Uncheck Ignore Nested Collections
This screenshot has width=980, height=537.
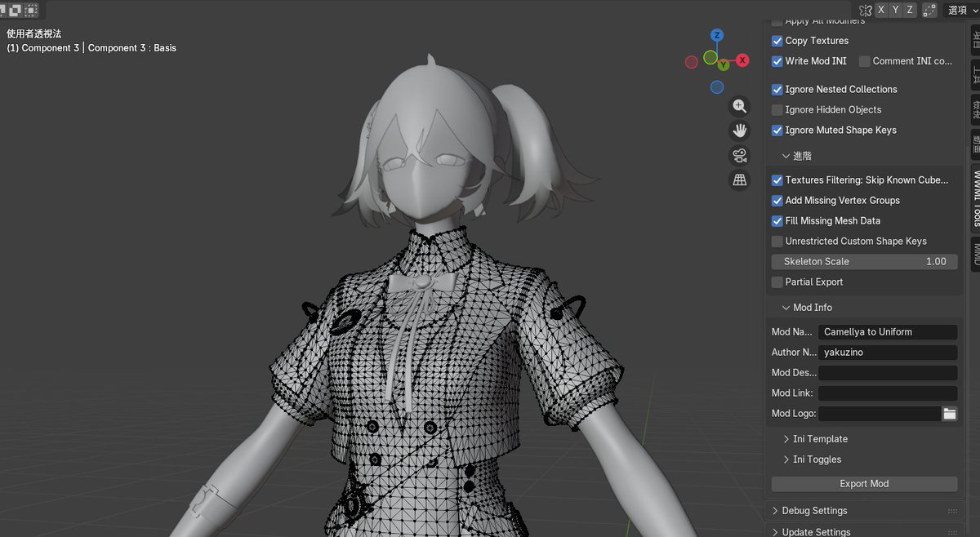(777, 90)
